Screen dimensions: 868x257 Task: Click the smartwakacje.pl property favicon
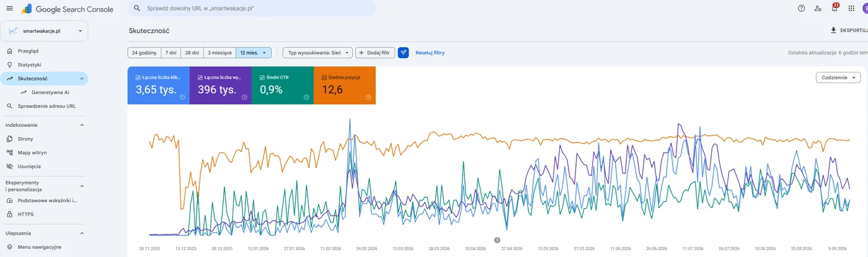13,31
